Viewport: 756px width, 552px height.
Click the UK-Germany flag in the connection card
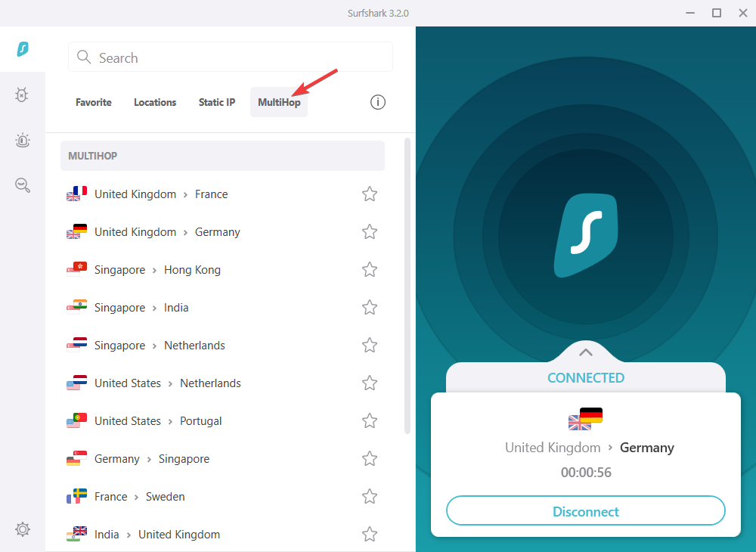click(585, 418)
